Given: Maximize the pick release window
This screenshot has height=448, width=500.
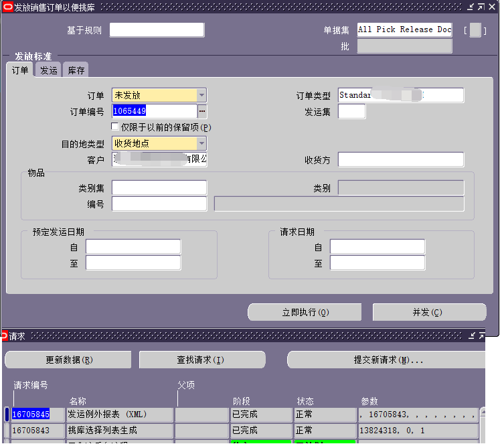Looking at the screenshot, I should pyautogui.click(x=481, y=6).
